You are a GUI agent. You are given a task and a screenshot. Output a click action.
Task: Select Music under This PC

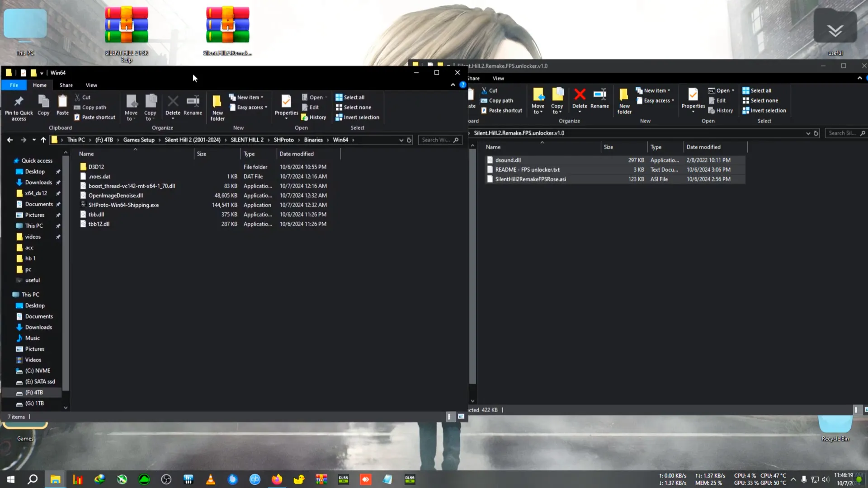32,338
